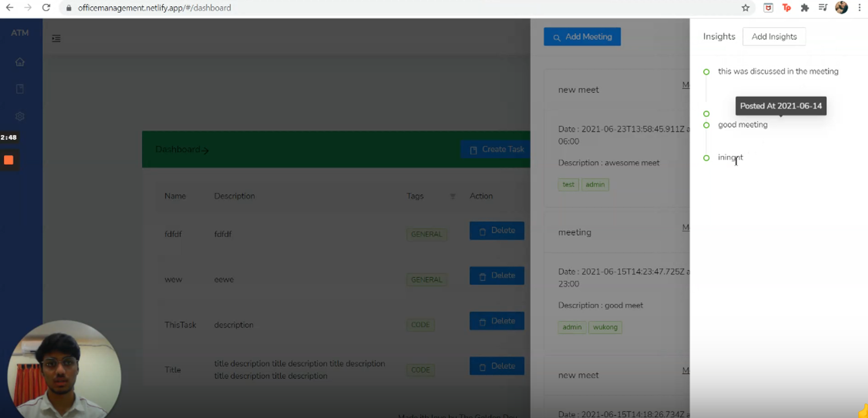868x418 pixels.
Task: Open Chrome three-dot menu
Action: click(x=859, y=8)
